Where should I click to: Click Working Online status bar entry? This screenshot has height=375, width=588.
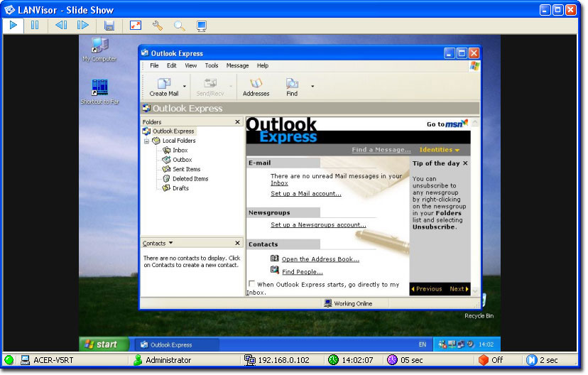click(x=348, y=303)
